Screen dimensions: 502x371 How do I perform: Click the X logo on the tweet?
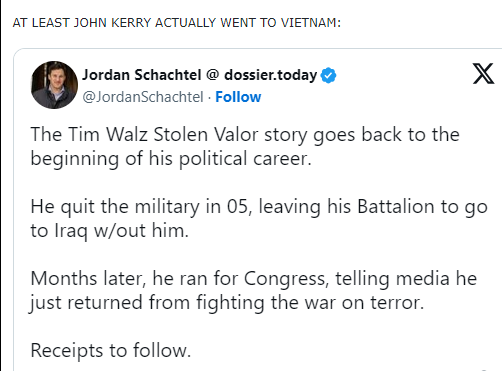483,74
